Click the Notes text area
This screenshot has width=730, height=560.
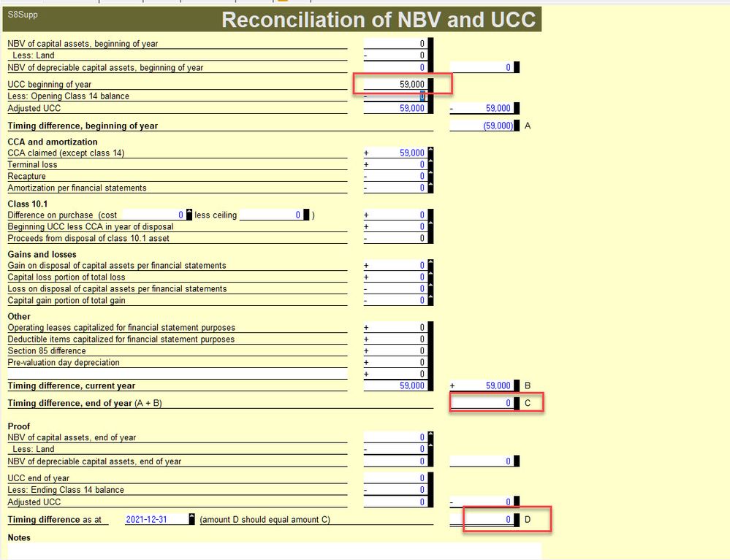[274, 551]
